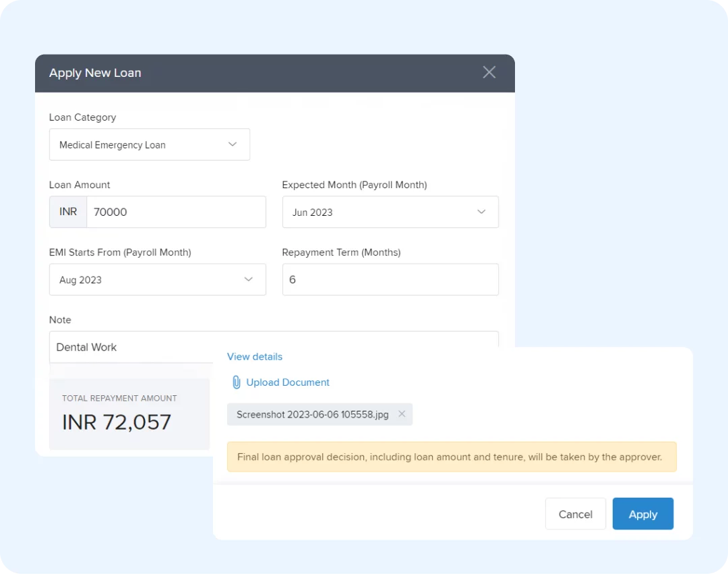
Task: Click the Apply New Loan dialog title
Action: [95, 73]
